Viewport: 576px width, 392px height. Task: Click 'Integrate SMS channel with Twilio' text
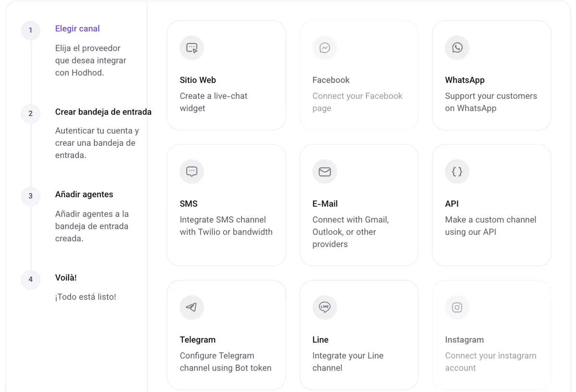point(226,226)
